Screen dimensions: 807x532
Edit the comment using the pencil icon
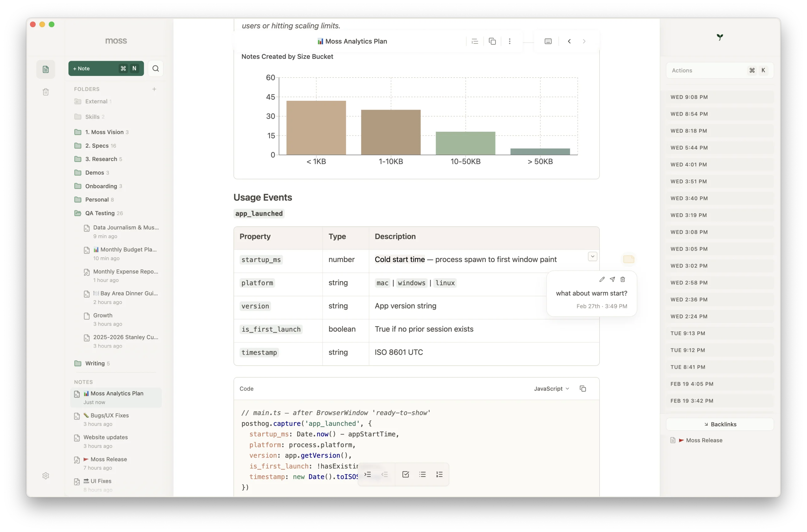pos(602,279)
